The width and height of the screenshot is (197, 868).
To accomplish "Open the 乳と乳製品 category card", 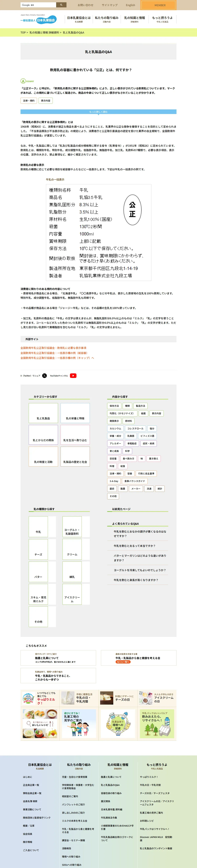I will (x=43, y=413).
